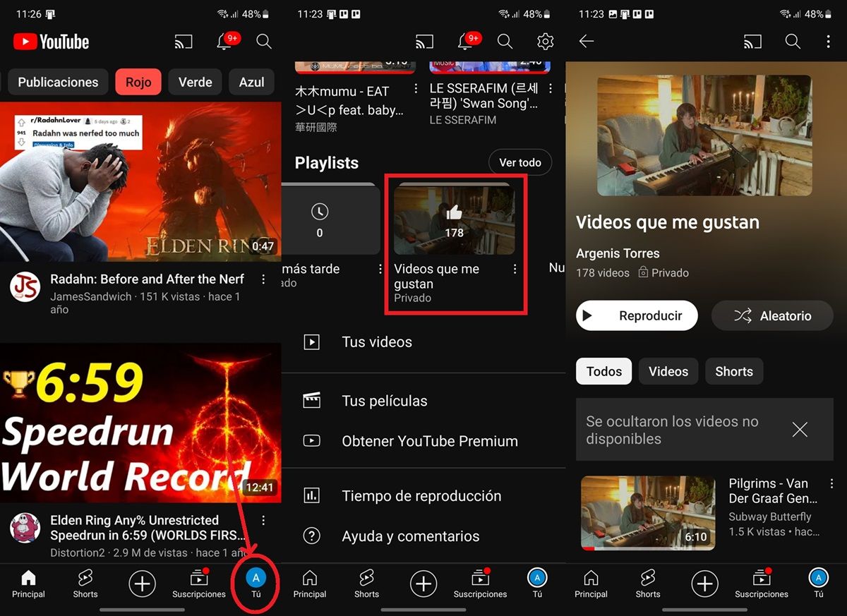Open Shorts tab in the playlist screen bottom bar

point(648,584)
